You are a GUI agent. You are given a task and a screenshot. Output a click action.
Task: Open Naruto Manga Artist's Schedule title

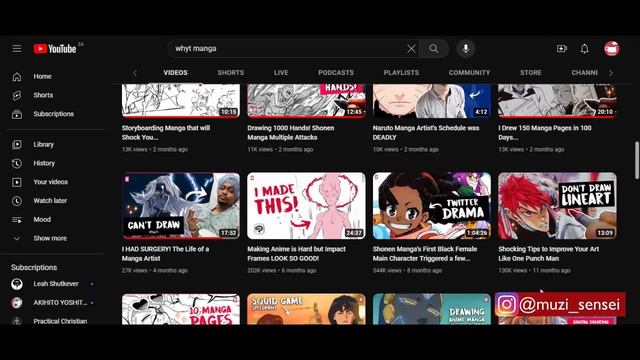(x=426, y=133)
